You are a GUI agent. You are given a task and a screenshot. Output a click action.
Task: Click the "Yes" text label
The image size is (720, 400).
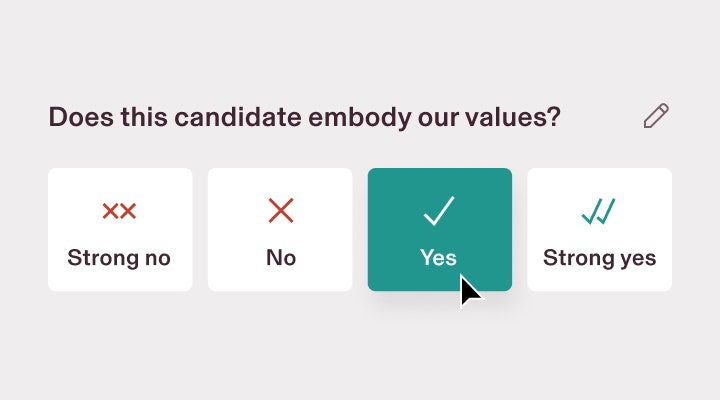pos(438,258)
